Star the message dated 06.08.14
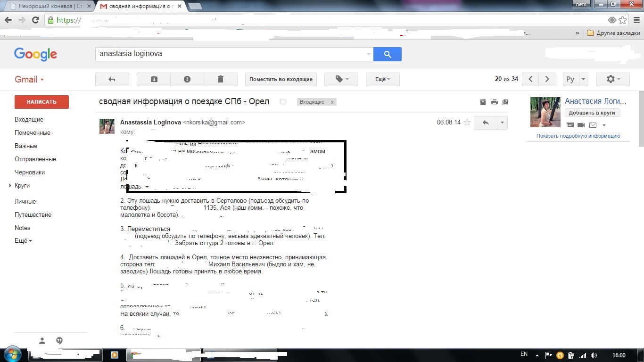 tap(467, 123)
